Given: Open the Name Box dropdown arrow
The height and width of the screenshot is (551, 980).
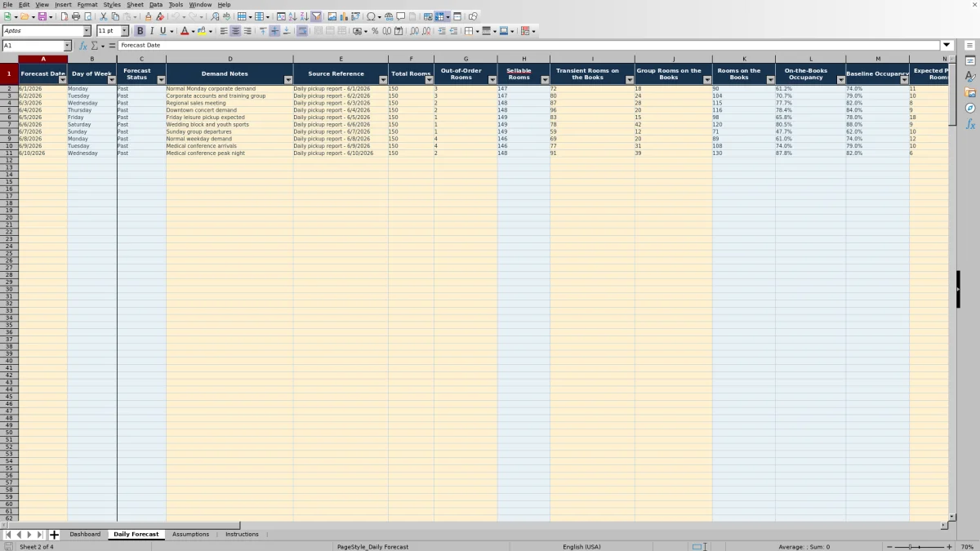Looking at the screenshot, I should pyautogui.click(x=68, y=46).
